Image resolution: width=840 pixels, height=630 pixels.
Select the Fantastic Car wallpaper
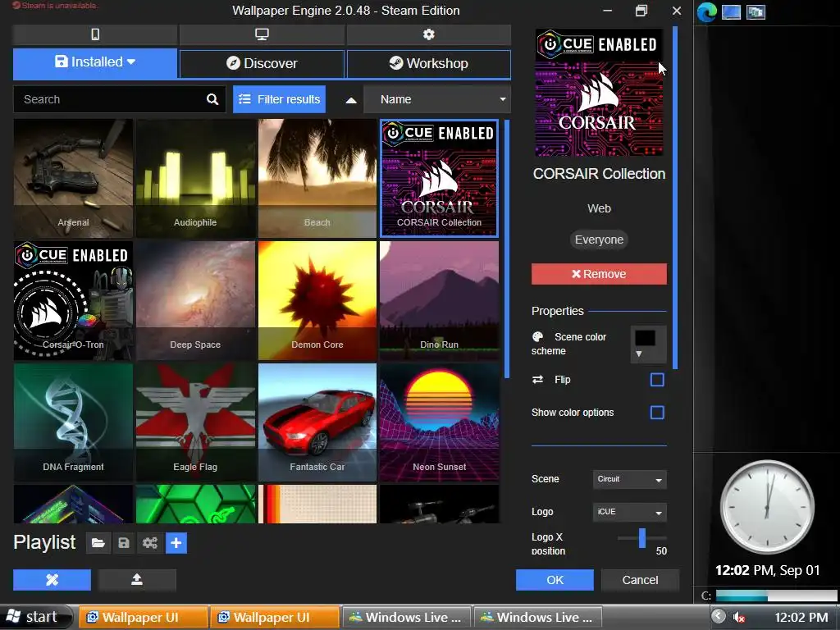coord(317,422)
